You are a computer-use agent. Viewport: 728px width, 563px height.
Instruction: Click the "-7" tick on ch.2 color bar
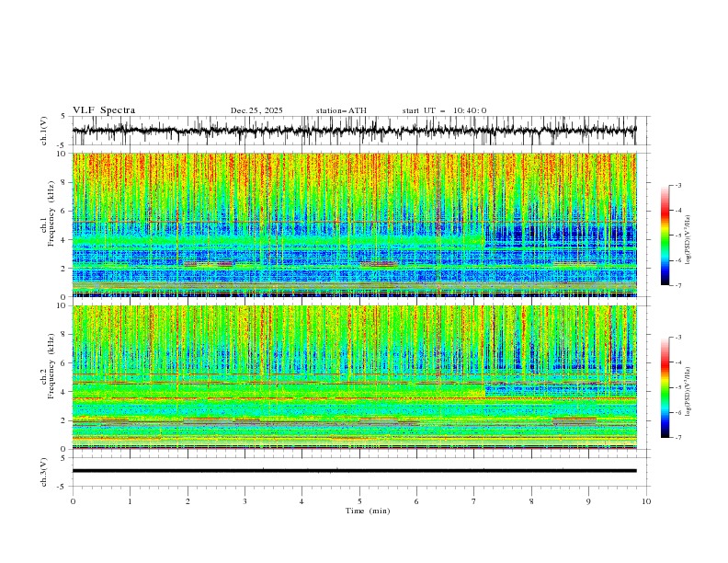pyautogui.click(x=678, y=438)
